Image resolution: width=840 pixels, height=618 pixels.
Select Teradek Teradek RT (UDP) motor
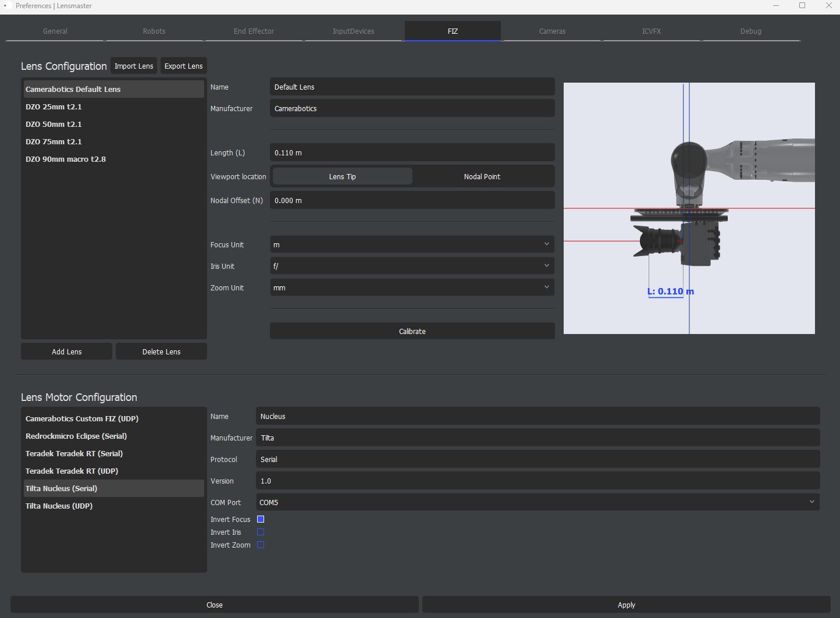tap(114, 471)
